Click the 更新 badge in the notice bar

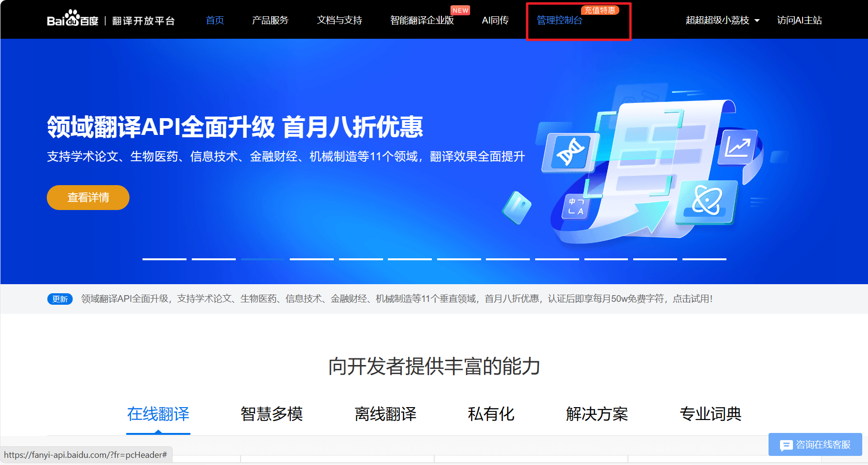click(59, 299)
